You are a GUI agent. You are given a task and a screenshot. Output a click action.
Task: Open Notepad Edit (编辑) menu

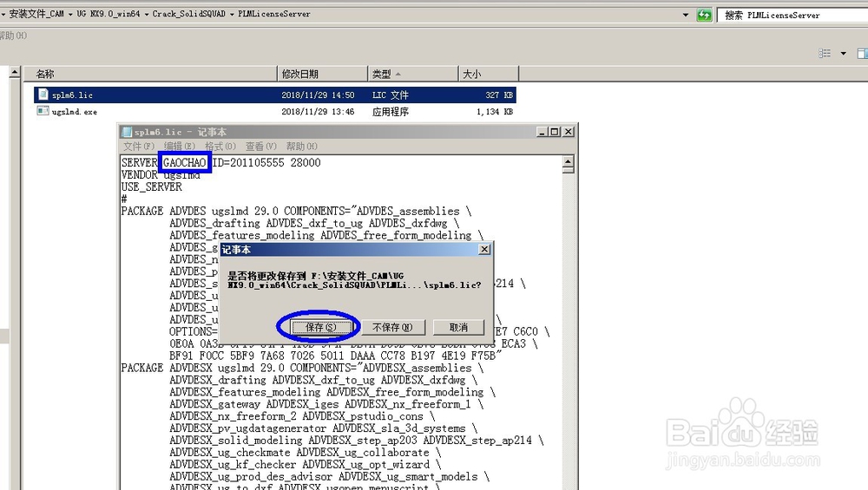pyautogui.click(x=180, y=146)
